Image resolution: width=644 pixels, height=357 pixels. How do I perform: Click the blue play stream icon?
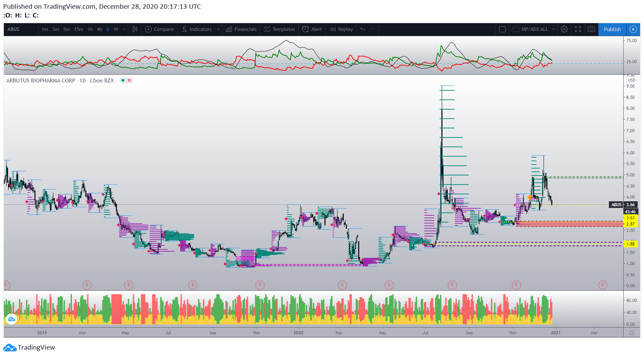pos(633,29)
